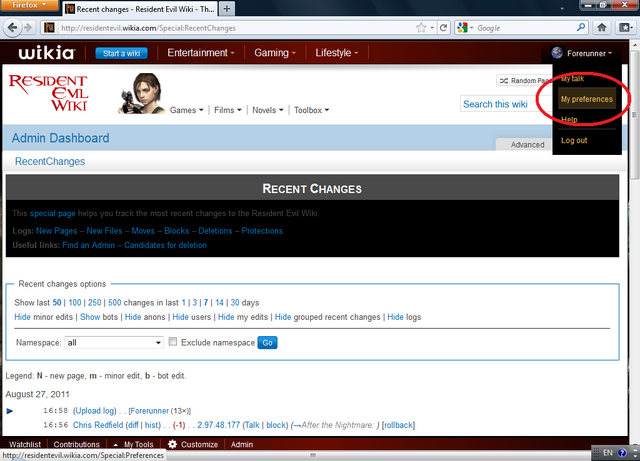Click Hide minor edits link

click(22, 317)
